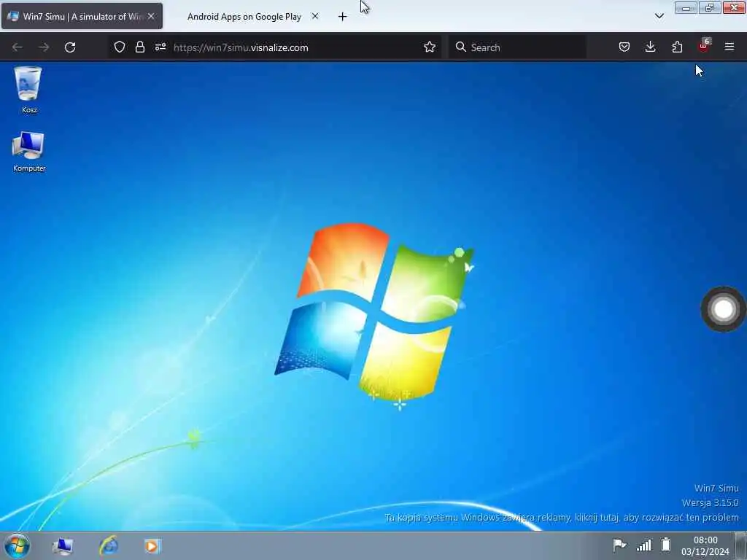Viewport: 747px width, 560px height.
Task: Minimize the browser window
Action: click(686, 7)
